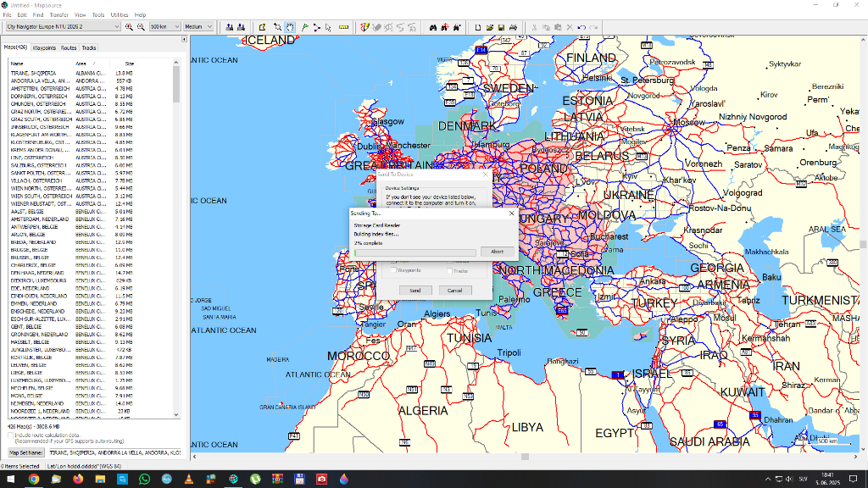The width and height of the screenshot is (868, 488).
Task: Select GRONINGEN, NEDERLAND map row
Action: click(72, 334)
